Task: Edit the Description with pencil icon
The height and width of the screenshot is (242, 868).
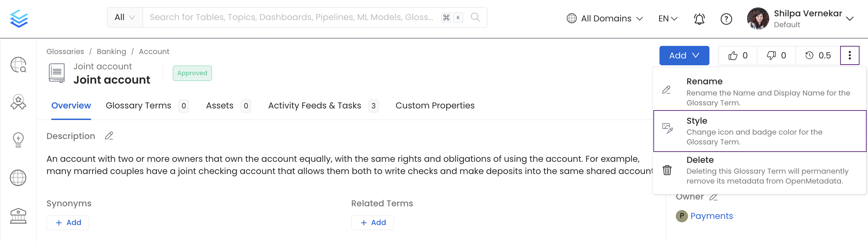Action: tap(109, 136)
